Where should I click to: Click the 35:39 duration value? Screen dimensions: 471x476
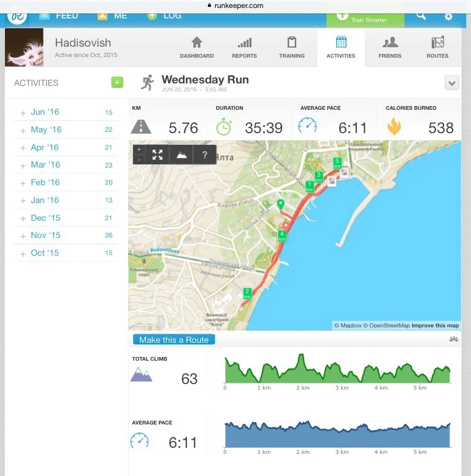click(x=264, y=128)
